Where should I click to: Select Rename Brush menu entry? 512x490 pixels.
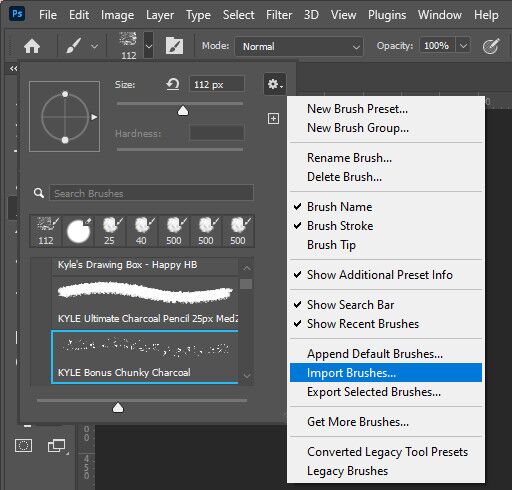point(386,158)
